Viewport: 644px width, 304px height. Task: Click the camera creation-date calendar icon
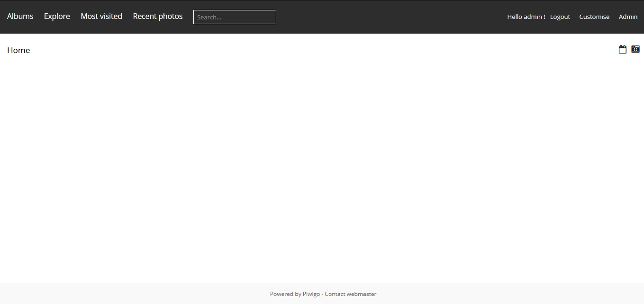635,49
